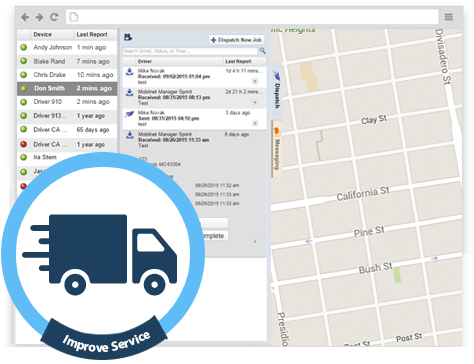Click the magnifier search icon
The width and height of the screenshot is (474, 364).
click(x=262, y=51)
